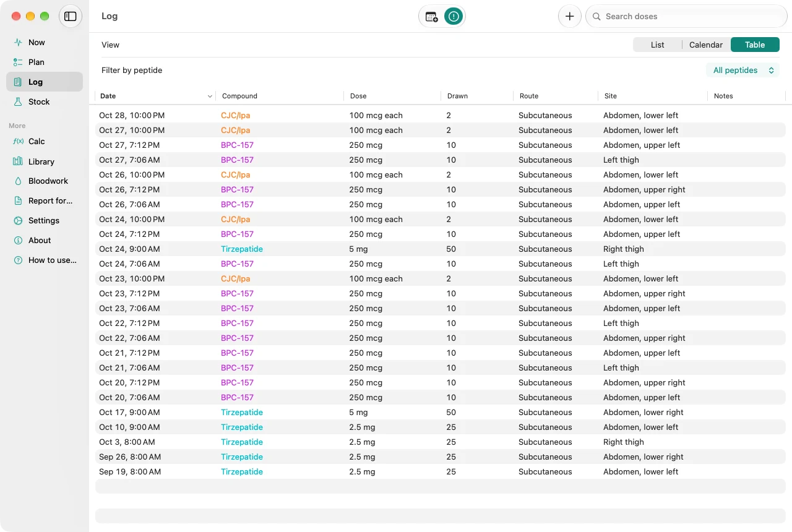Click the 5 mg dose on Oct 17

358,412
